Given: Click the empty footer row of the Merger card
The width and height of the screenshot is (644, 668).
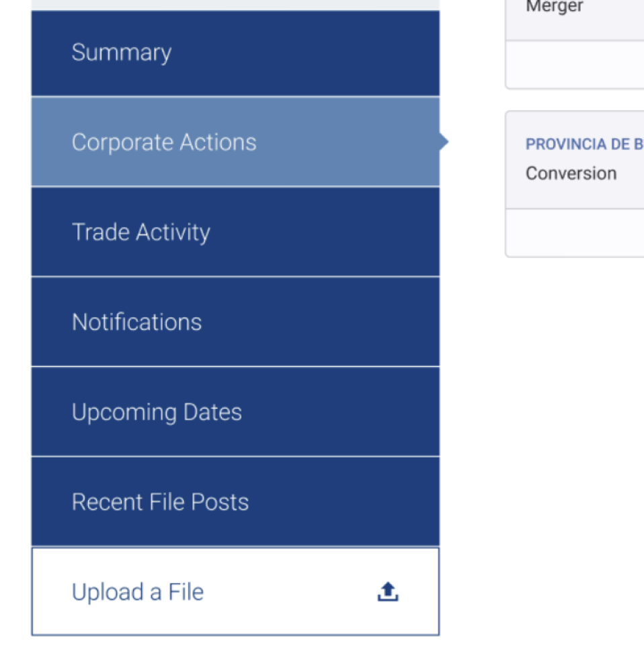Looking at the screenshot, I should coord(575,65).
